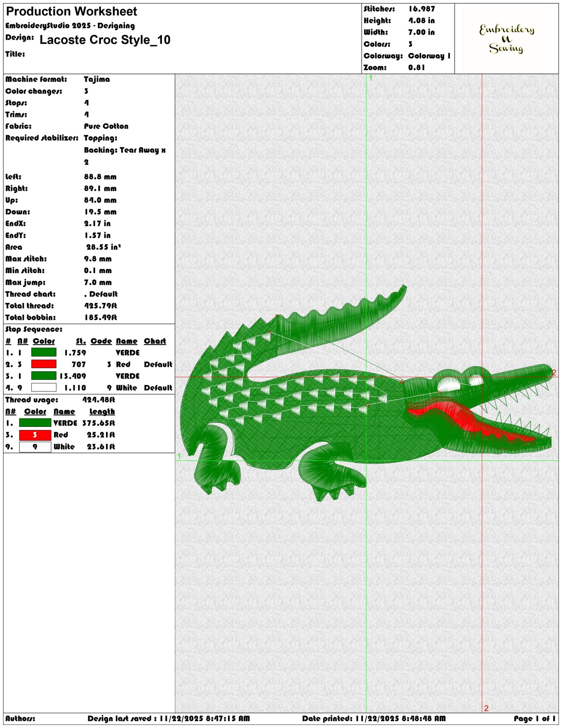Click the white swatch numbered 9 in Thread usage
562x728 pixels.
click(35, 447)
